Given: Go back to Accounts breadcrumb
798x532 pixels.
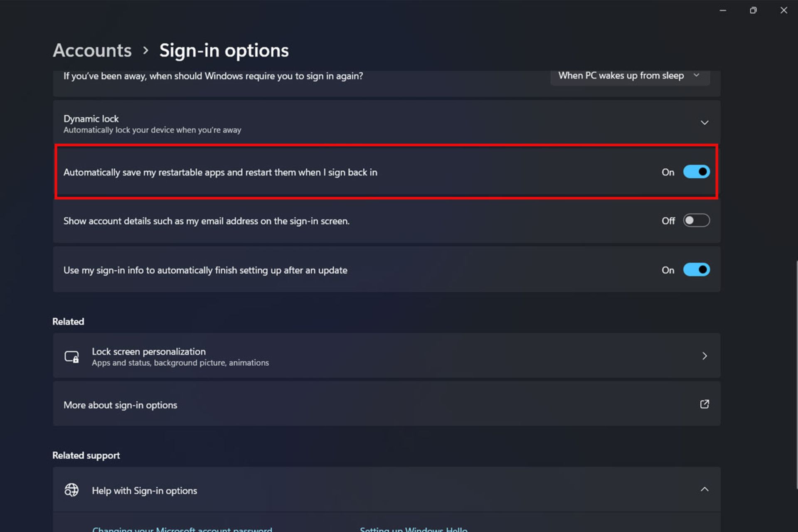Looking at the screenshot, I should [x=92, y=50].
